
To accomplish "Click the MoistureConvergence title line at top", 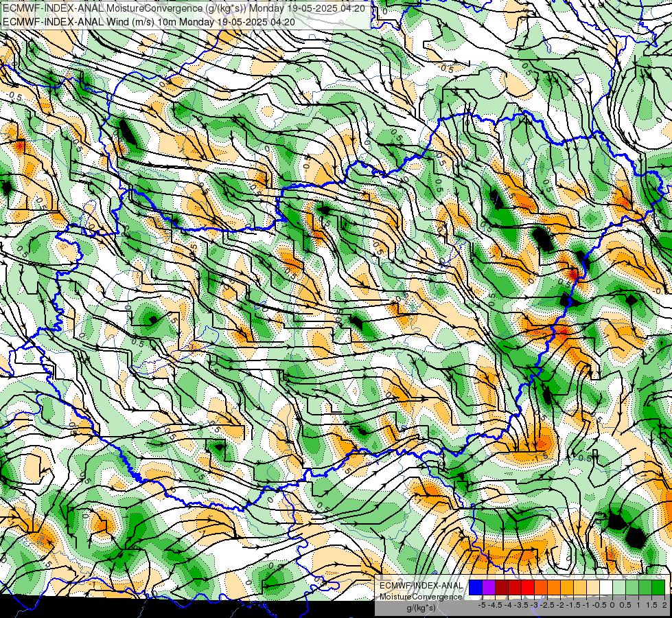I will pyautogui.click(x=184, y=8).
